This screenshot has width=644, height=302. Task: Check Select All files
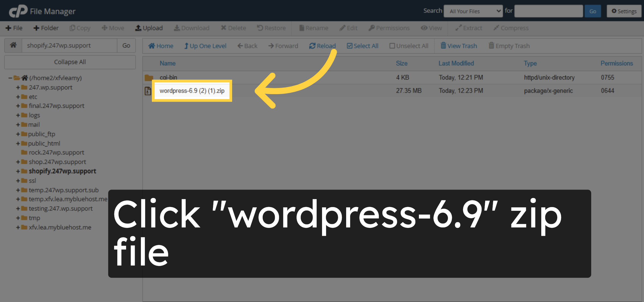pyautogui.click(x=363, y=46)
